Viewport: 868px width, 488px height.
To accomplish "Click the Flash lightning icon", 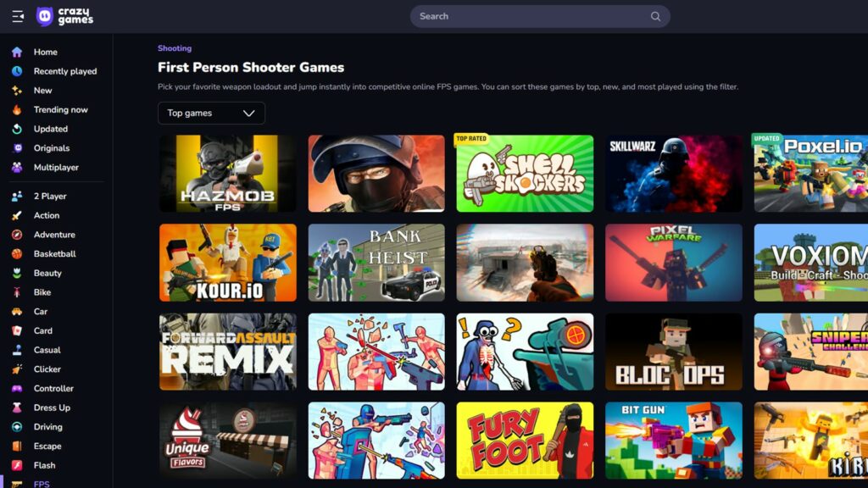I will pyautogui.click(x=17, y=465).
